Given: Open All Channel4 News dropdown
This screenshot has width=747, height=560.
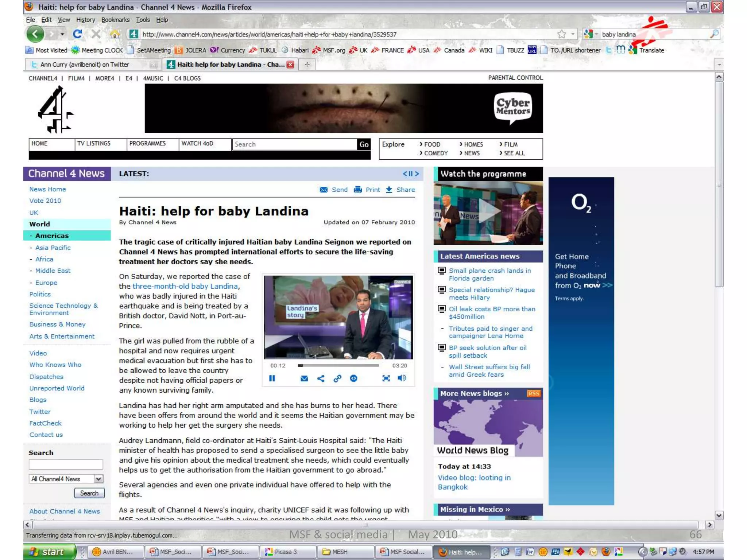Looking at the screenshot, I should (98, 479).
